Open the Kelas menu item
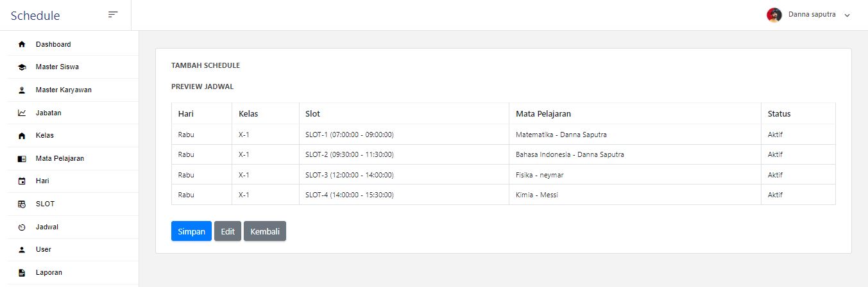868x287 pixels. click(x=45, y=136)
